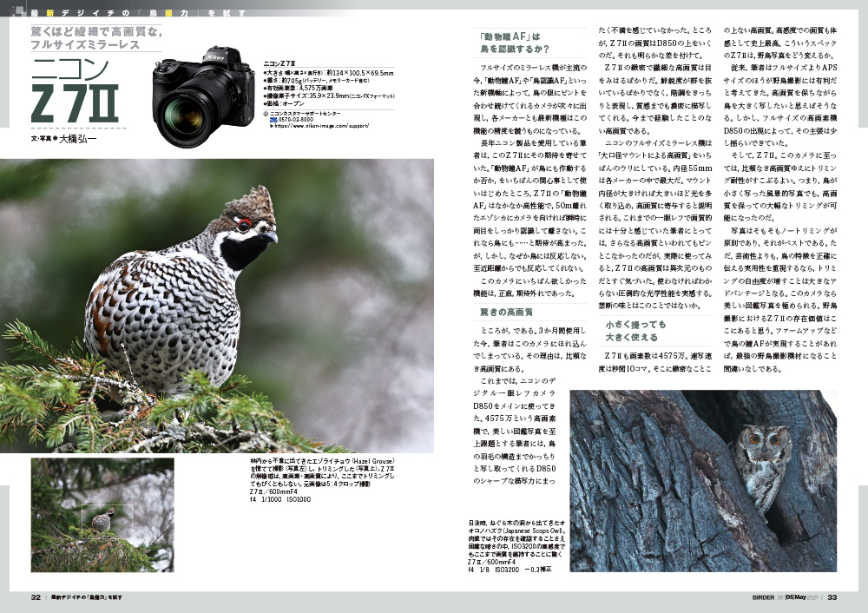Click the top header 最新デジイチの「鳥撮力」を試す
Screen dimensions: 868x613
pyautogui.click(x=139, y=13)
